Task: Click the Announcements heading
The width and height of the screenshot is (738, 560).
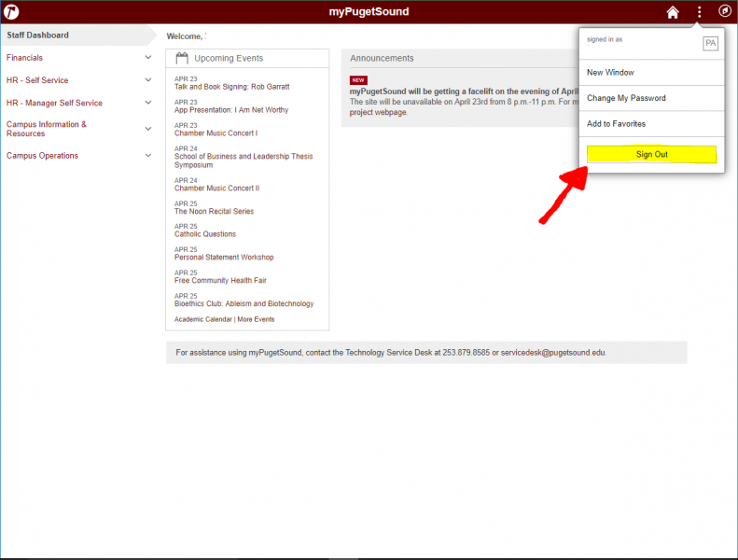Action: [x=382, y=59]
